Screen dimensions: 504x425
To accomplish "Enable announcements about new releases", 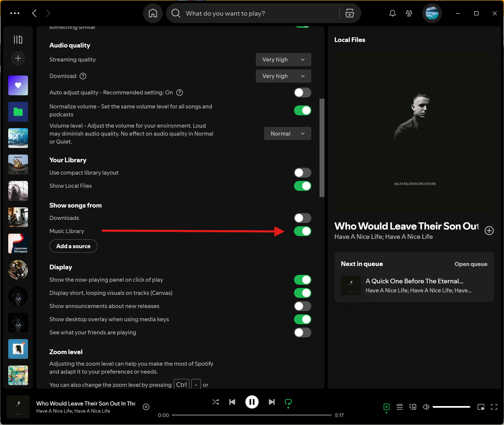I will 303,306.
